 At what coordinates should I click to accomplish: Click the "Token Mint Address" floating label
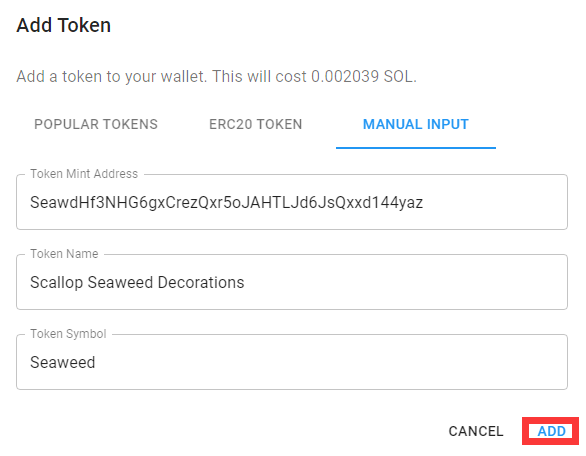tap(84, 174)
